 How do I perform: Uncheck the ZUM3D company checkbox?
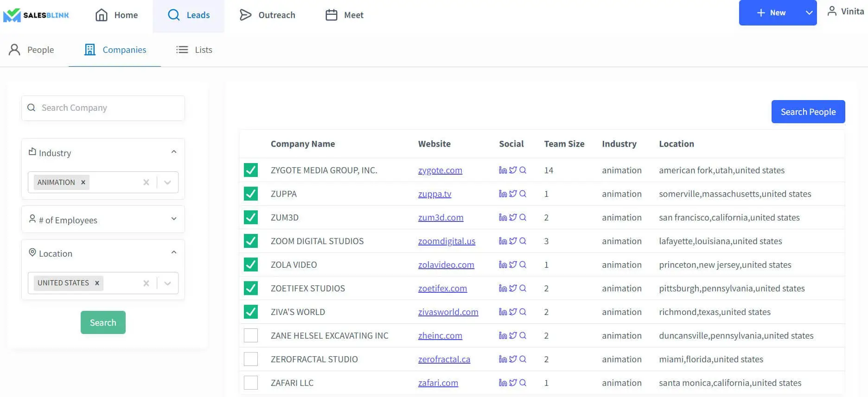click(251, 217)
